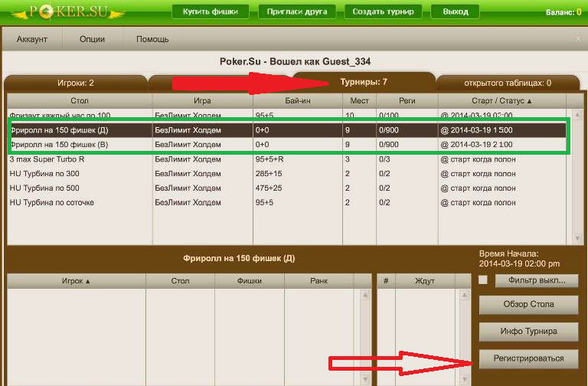588x386 pixels.
Task: Click tournament list scroll up arrow
Action: (577, 115)
